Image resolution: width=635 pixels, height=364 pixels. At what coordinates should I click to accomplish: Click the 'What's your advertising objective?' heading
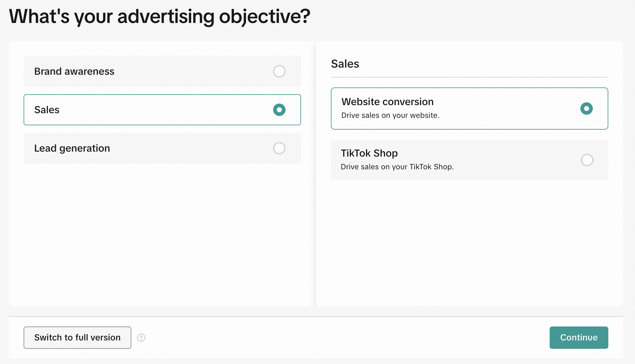160,16
